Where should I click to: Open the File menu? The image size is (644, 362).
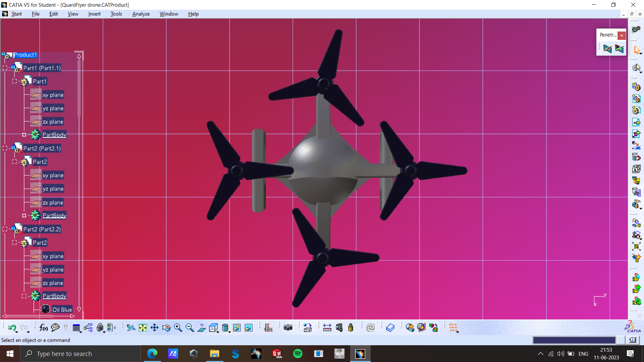click(36, 14)
